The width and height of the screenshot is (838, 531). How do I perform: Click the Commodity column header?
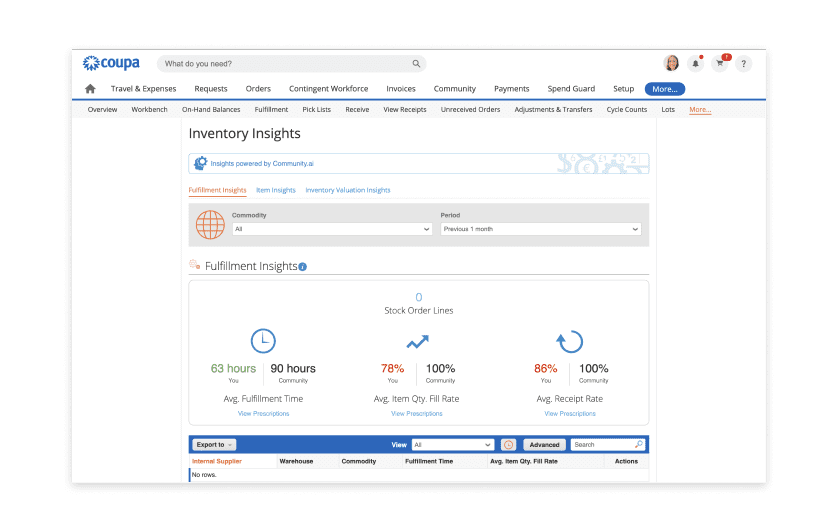coord(359,461)
